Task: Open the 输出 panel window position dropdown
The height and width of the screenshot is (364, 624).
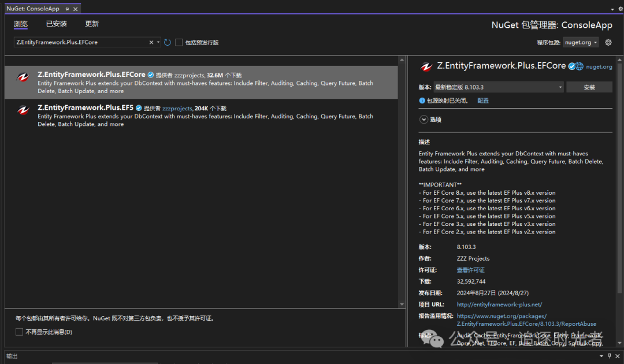Action: point(601,356)
